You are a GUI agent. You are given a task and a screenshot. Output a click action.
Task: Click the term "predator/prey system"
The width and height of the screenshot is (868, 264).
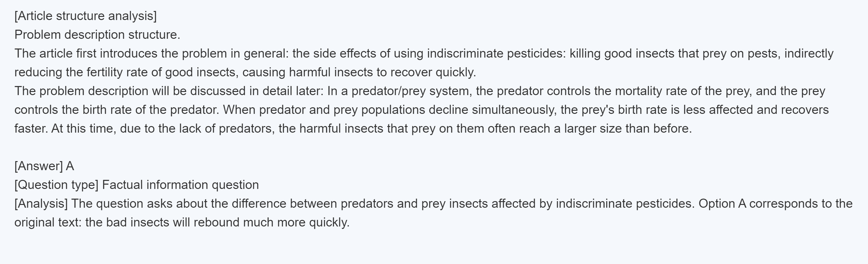pyautogui.click(x=411, y=91)
